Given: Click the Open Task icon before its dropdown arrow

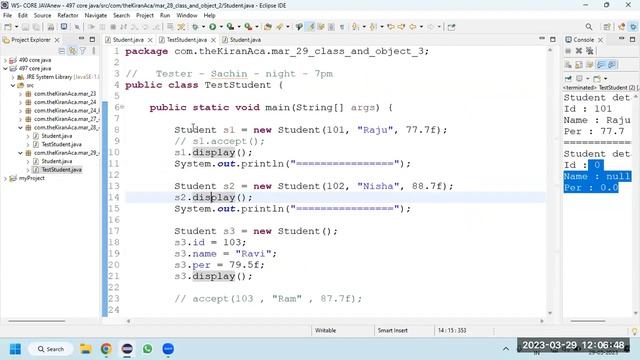Looking at the screenshot, I should (280, 27).
